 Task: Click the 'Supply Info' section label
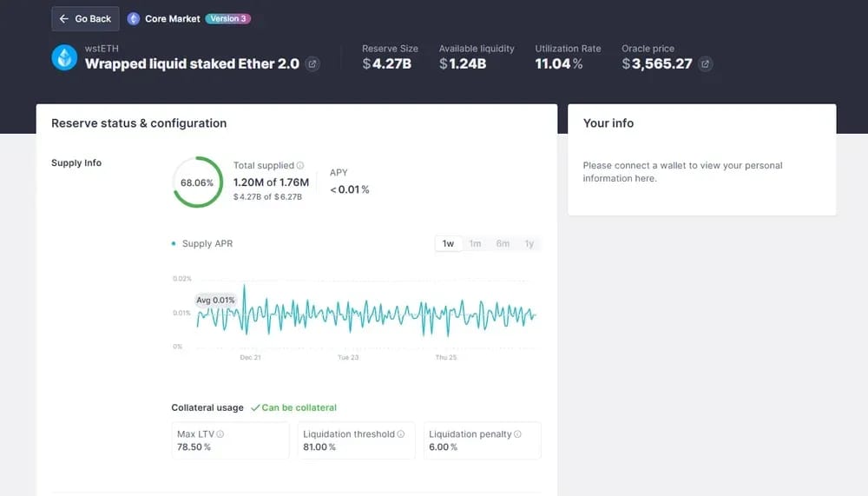pyautogui.click(x=76, y=163)
